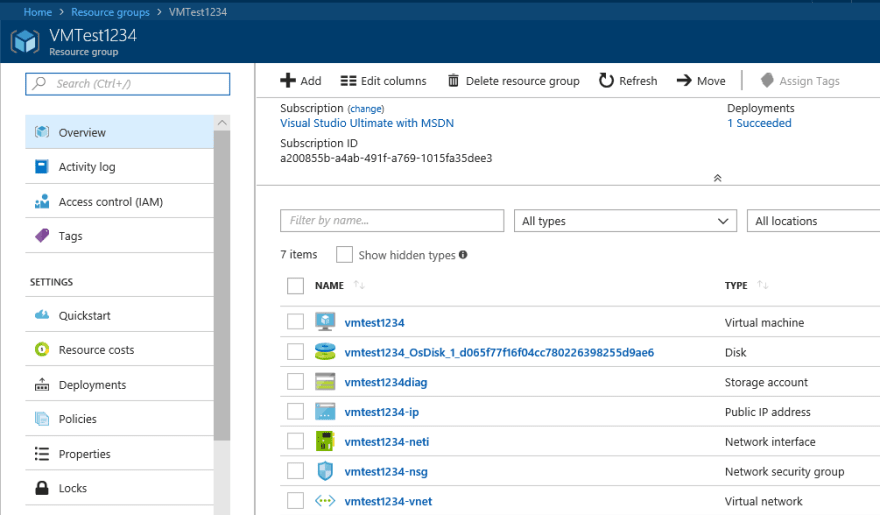880x515 pixels.
Task: Click the Quickstart cloud icon
Action: click(x=42, y=315)
